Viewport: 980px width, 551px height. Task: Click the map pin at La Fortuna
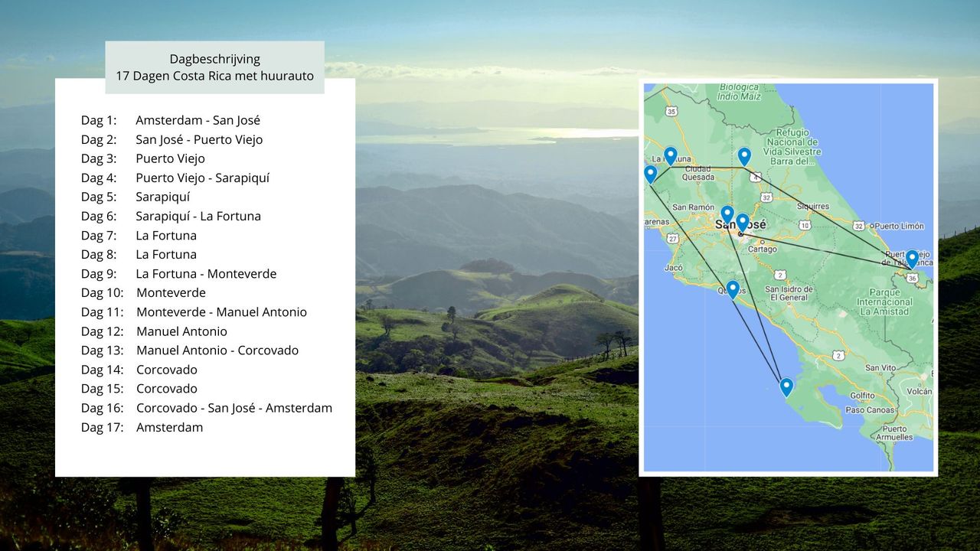(670, 155)
